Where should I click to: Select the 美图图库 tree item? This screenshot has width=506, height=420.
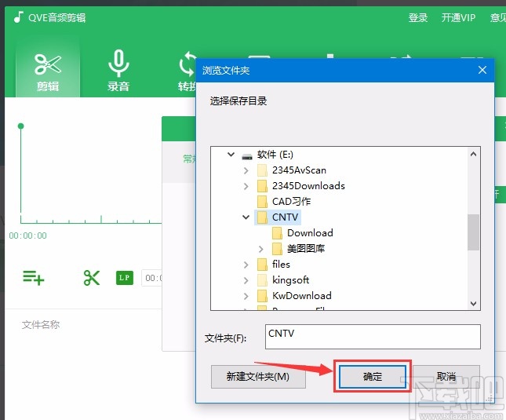pos(306,249)
